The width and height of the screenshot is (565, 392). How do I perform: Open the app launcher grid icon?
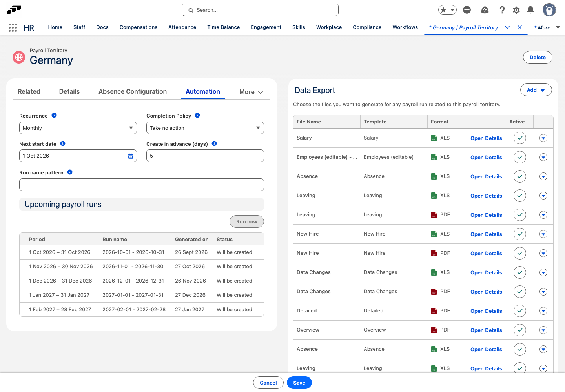click(13, 27)
